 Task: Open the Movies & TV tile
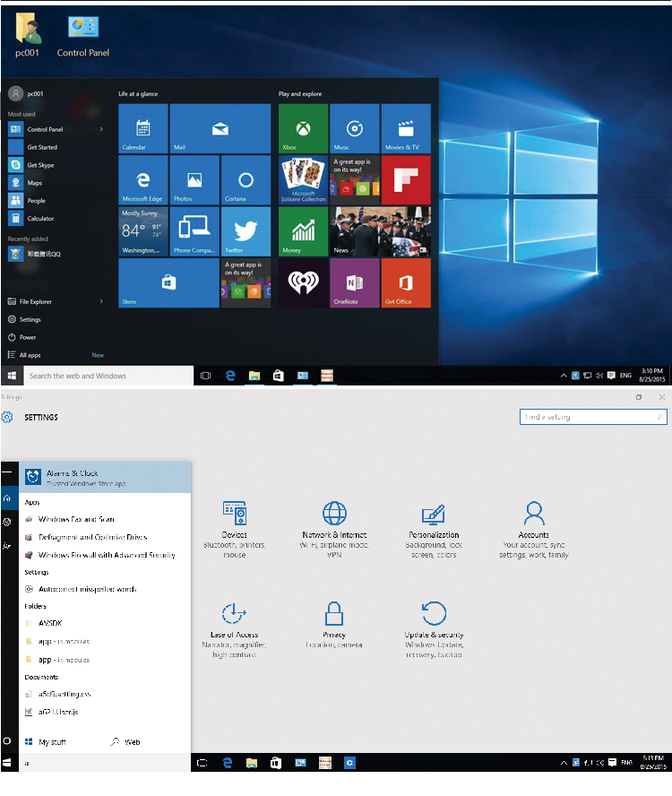[406, 128]
